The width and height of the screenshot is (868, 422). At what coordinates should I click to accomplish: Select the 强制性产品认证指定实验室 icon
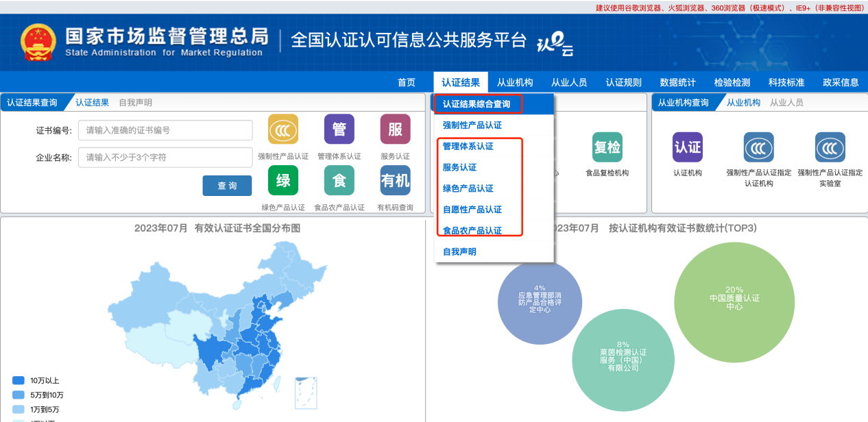point(830,147)
